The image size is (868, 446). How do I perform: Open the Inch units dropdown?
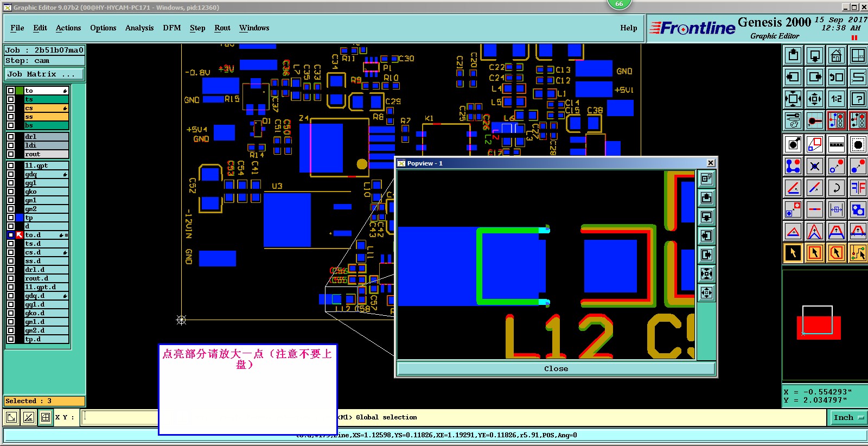point(848,417)
